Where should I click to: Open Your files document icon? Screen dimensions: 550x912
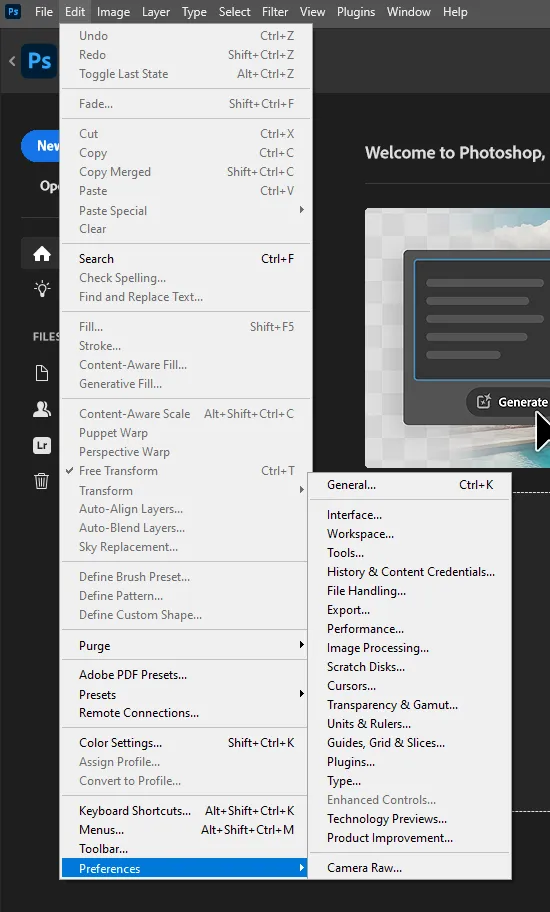42,373
